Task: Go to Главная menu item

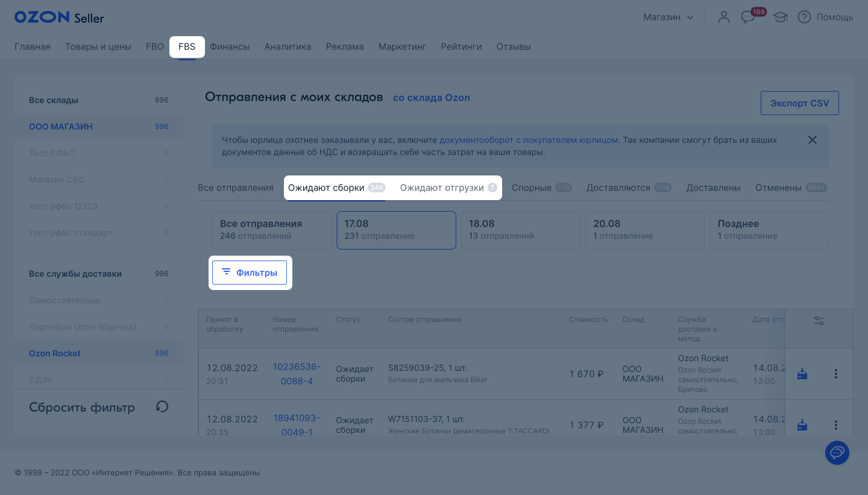Action: pyautogui.click(x=33, y=46)
